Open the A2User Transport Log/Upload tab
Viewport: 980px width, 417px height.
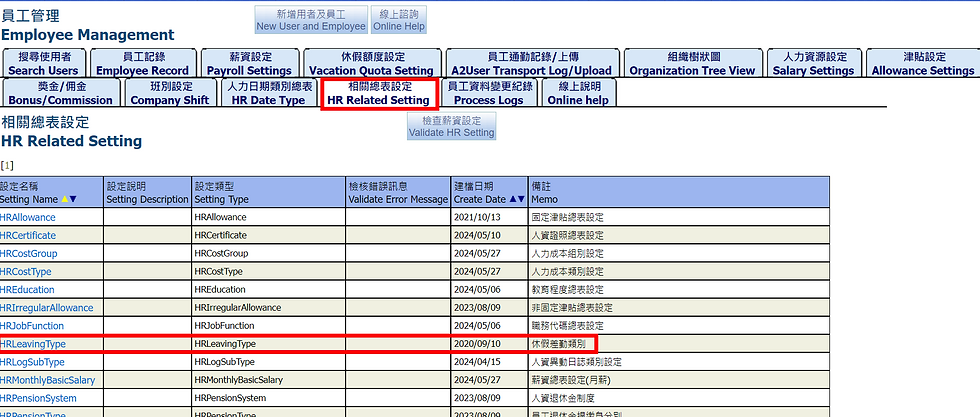coord(531,64)
